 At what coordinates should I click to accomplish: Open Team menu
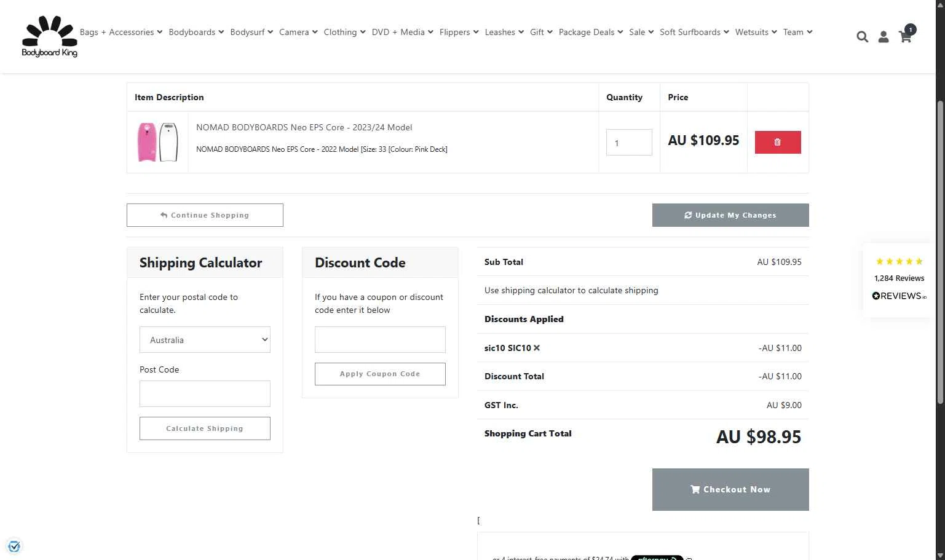(x=797, y=32)
